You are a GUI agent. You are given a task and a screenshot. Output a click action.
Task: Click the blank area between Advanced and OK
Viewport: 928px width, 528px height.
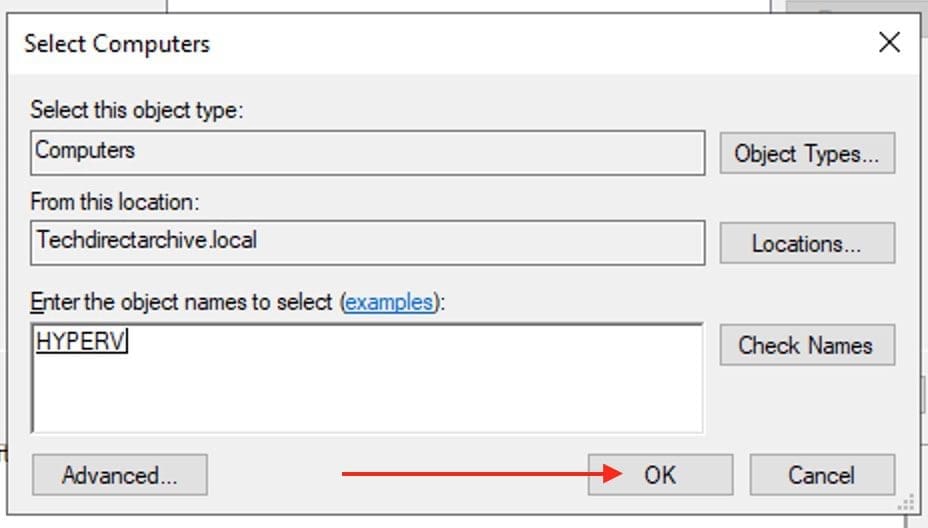pyautogui.click(x=270, y=476)
